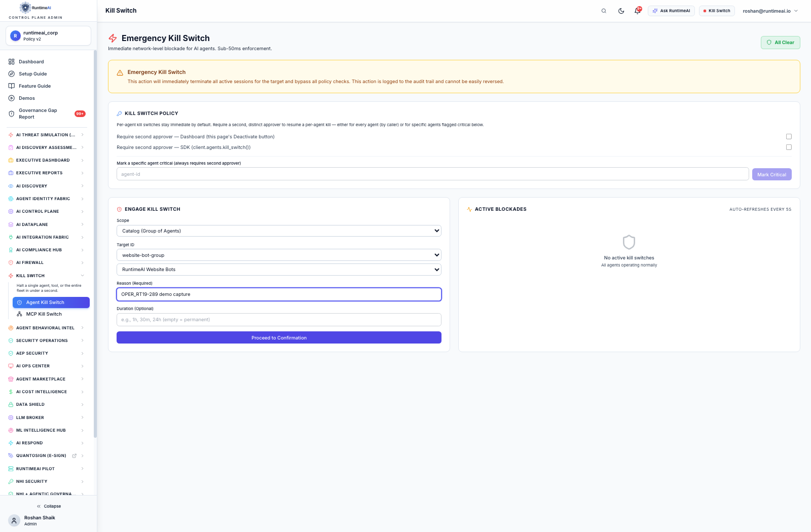Click the Proceed to Confirmation button
Image resolution: width=811 pixels, height=532 pixels.
pyautogui.click(x=279, y=337)
